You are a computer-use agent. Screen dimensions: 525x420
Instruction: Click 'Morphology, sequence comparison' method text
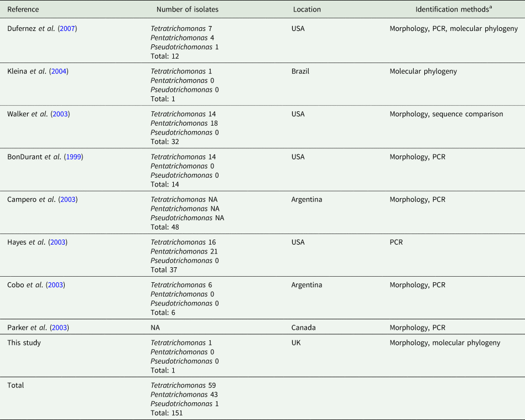(446, 114)
